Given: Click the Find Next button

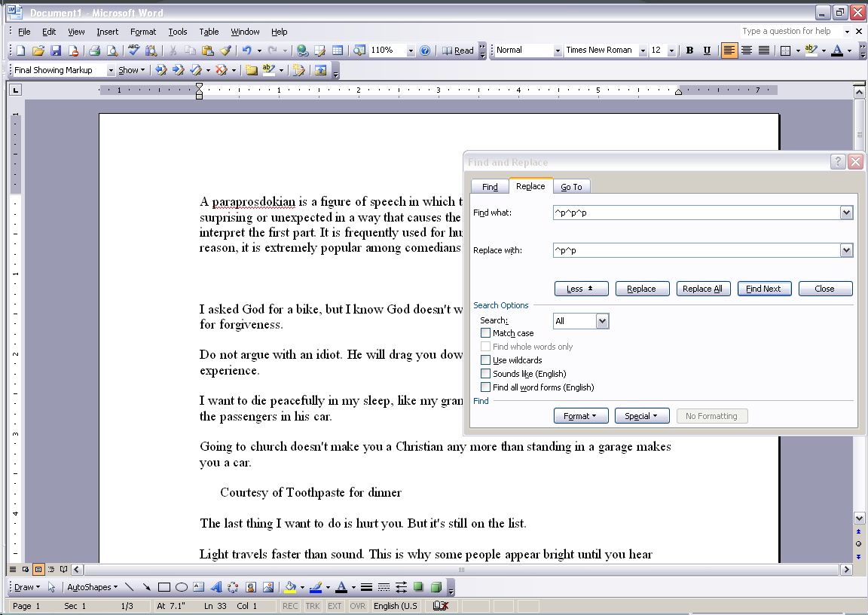Looking at the screenshot, I should [764, 288].
